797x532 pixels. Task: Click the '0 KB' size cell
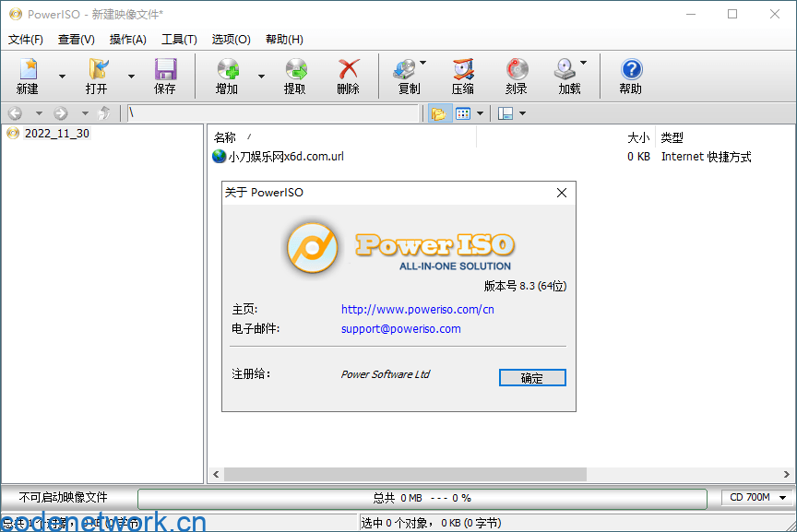point(638,157)
